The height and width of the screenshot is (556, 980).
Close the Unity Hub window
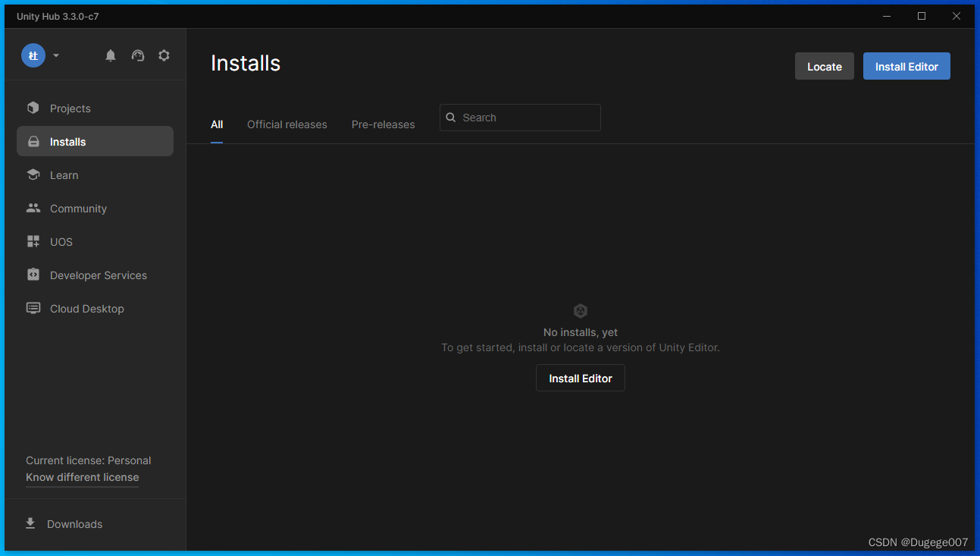tap(957, 16)
